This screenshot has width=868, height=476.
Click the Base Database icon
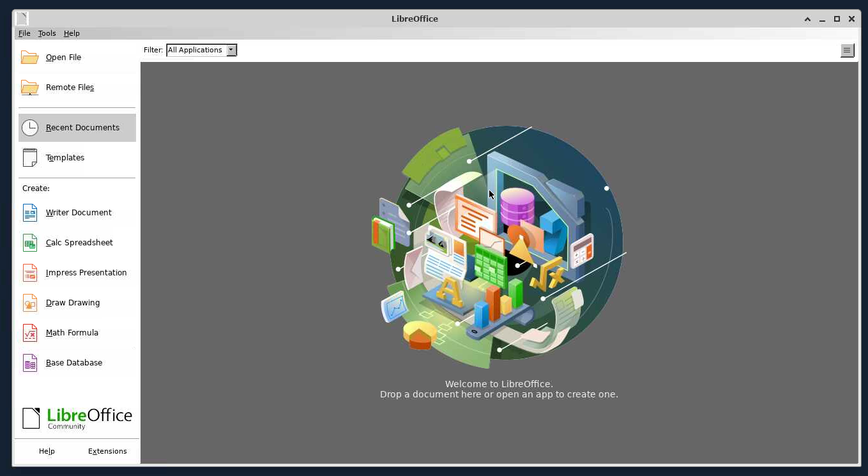(x=29, y=363)
